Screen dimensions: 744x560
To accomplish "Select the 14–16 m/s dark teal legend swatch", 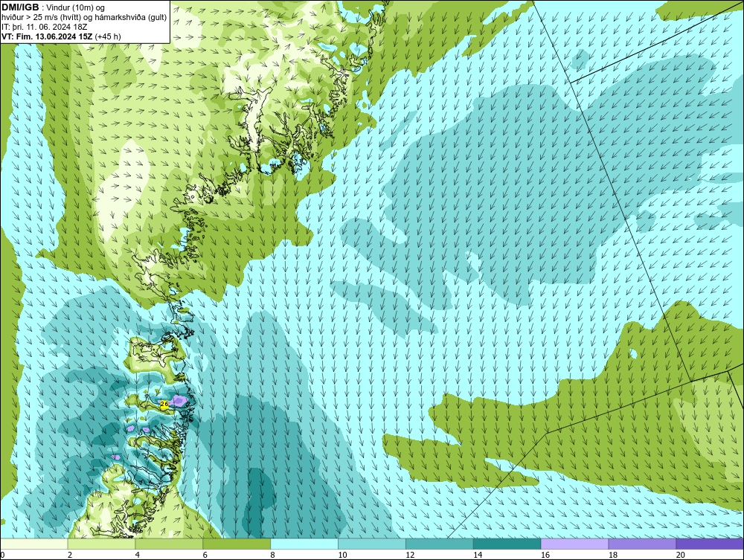I will pyautogui.click(x=507, y=544).
